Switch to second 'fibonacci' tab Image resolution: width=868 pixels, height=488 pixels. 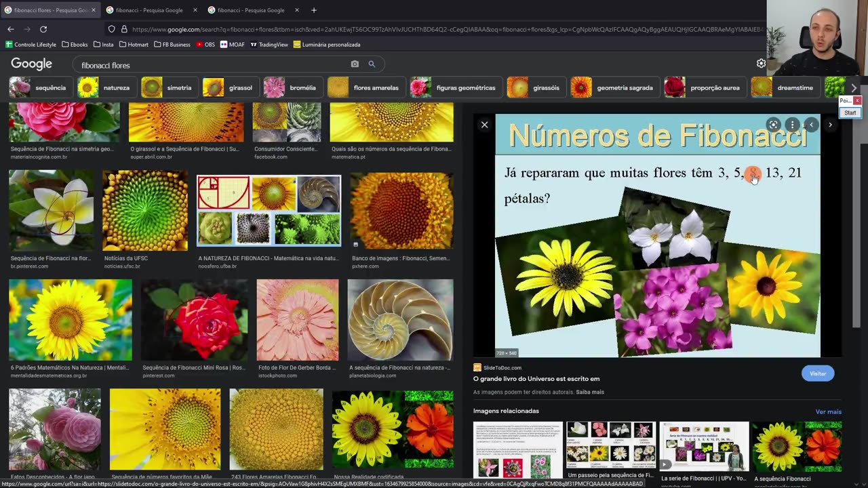(x=149, y=10)
